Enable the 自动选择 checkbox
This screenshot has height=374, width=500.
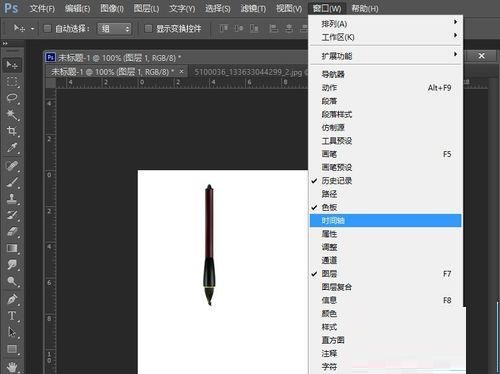pyautogui.click(x=48, y=29)
